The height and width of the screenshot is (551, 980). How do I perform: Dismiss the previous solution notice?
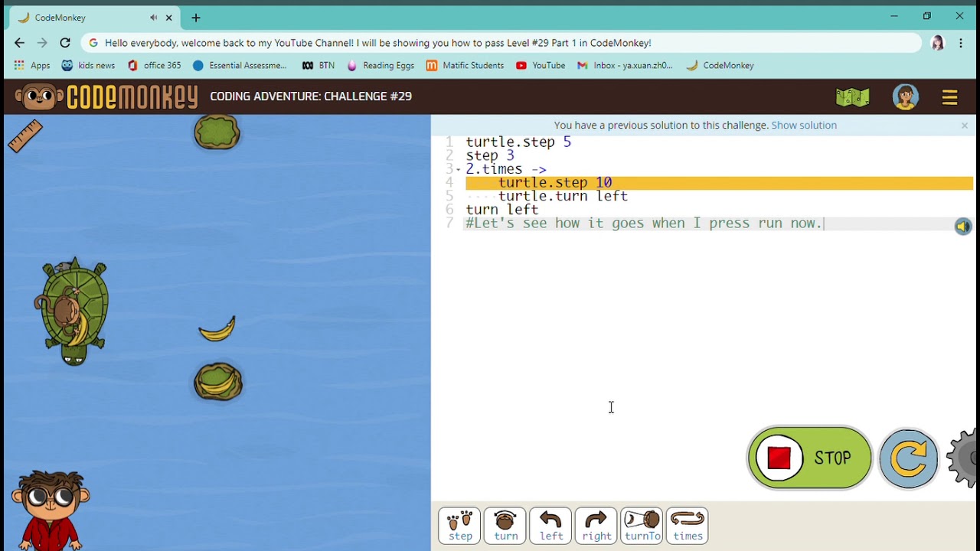965,126
